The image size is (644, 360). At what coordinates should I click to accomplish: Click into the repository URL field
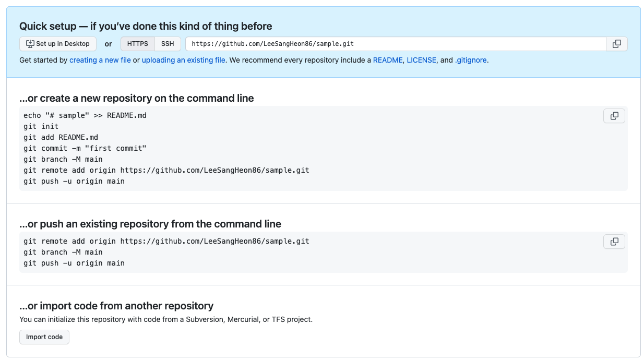(395, 44)
